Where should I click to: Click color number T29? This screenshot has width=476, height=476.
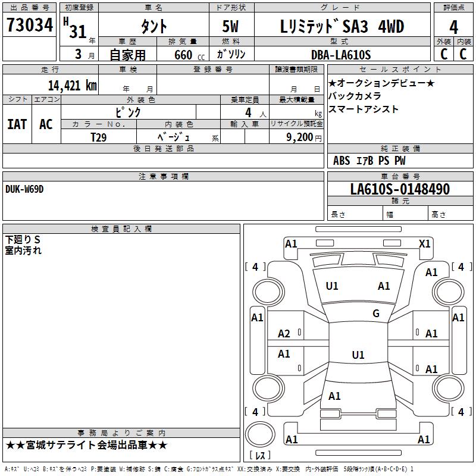click(x=99, y=137)
